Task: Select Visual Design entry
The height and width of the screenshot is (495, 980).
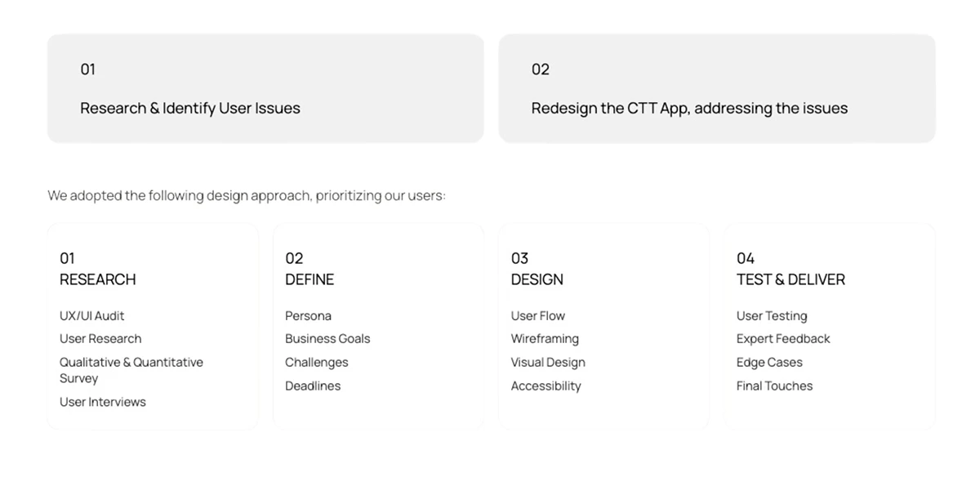Action: 548,363
